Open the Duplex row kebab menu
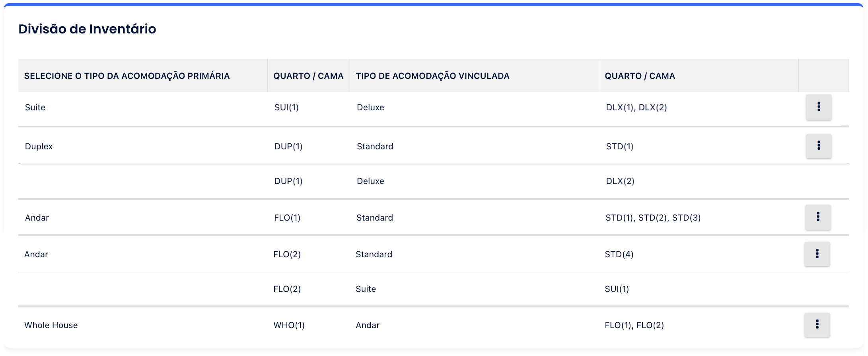This screenshot has width=868, height=356. 819,146
